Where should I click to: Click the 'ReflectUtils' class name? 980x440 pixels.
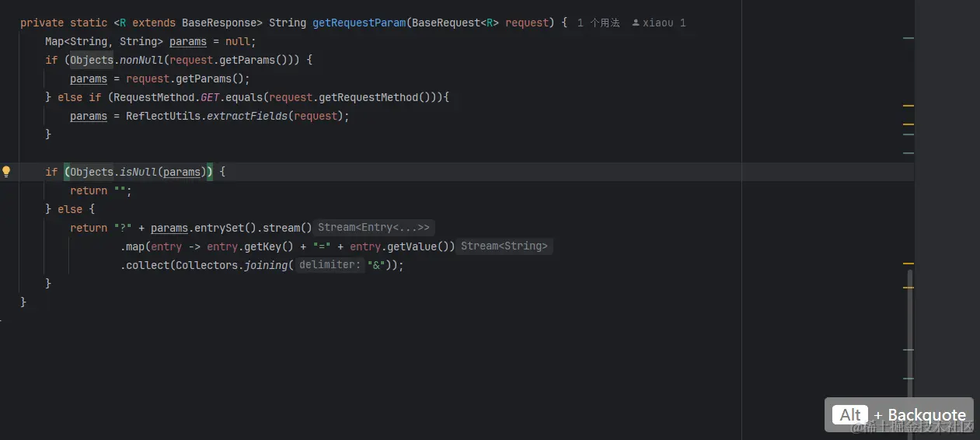coord(163,116)
